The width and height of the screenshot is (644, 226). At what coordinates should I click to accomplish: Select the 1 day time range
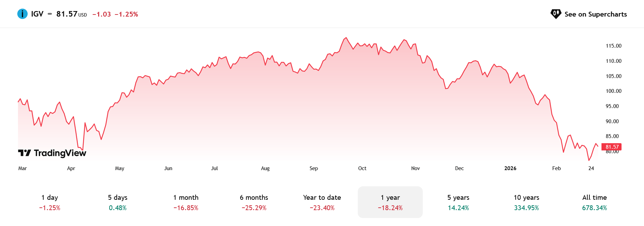(50, 202)
